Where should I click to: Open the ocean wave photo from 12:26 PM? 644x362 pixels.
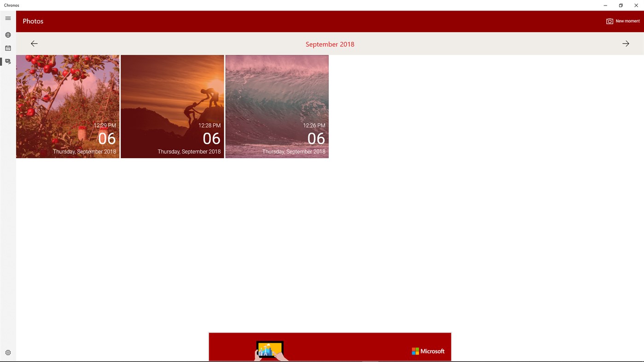(x=277, y=106)
